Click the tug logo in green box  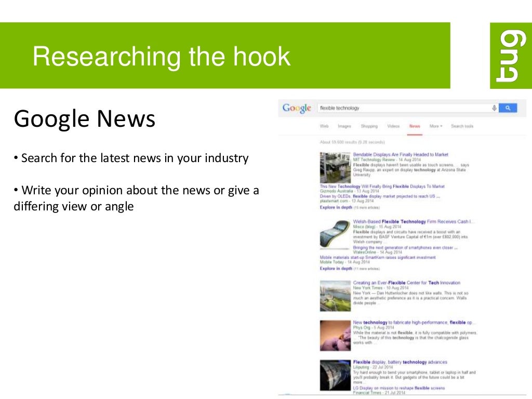tap(511, 56)
